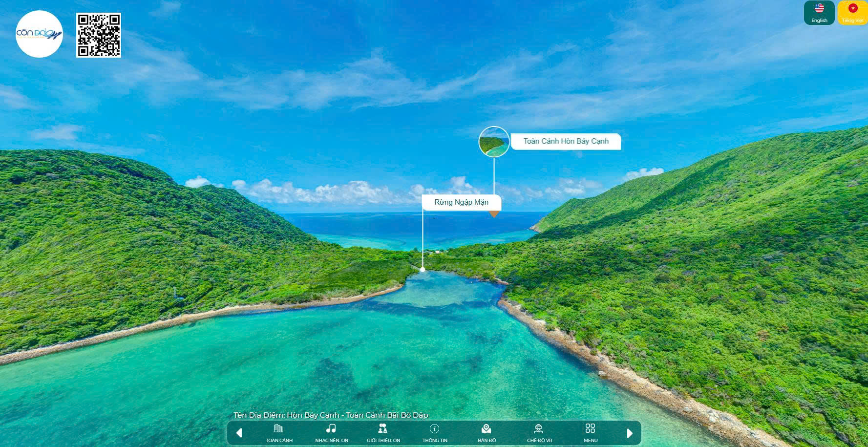Viewport: 868px width, 447px height.
Task: Click the music note NHẠC NỀN icon
Action: 331,428
